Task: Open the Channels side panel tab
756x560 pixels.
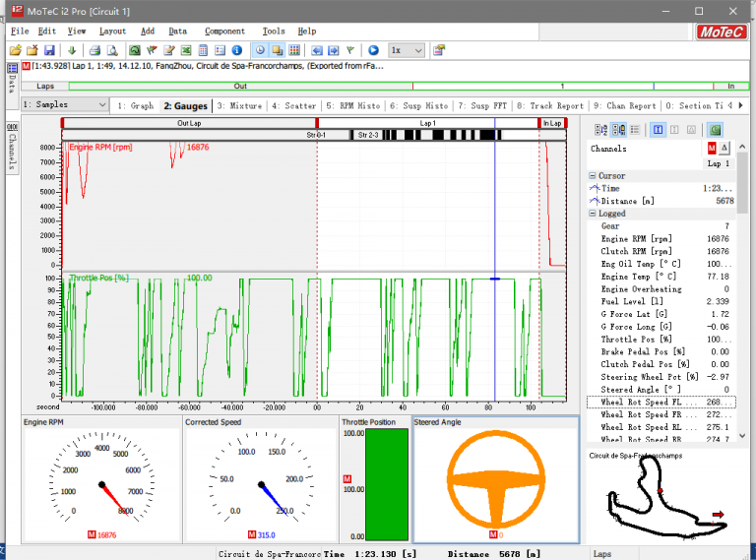Action: pyautogui.click(x=13, y=147)
